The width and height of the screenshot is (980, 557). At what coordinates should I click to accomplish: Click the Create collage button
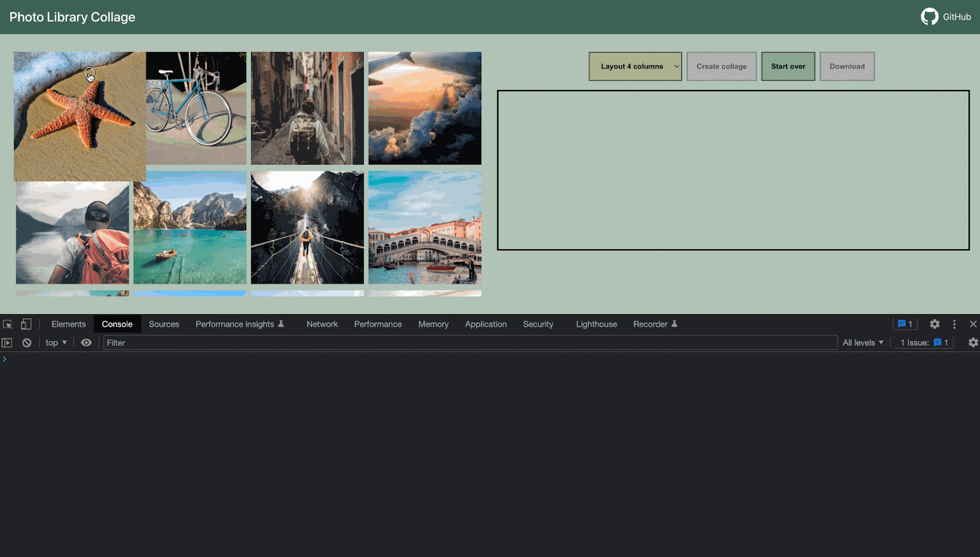(x=721, y=66)
